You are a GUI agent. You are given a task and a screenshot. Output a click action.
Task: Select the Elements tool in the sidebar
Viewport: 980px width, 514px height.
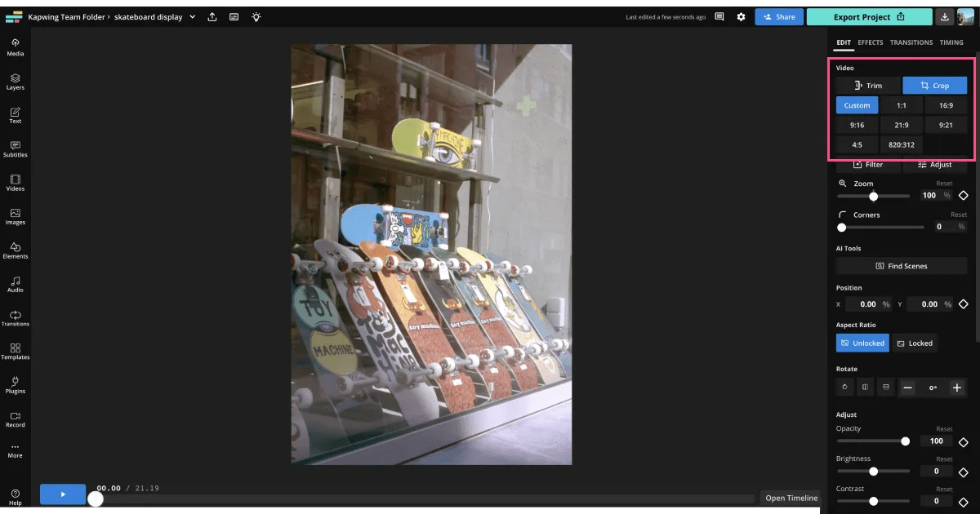click(x=15, y=250)
